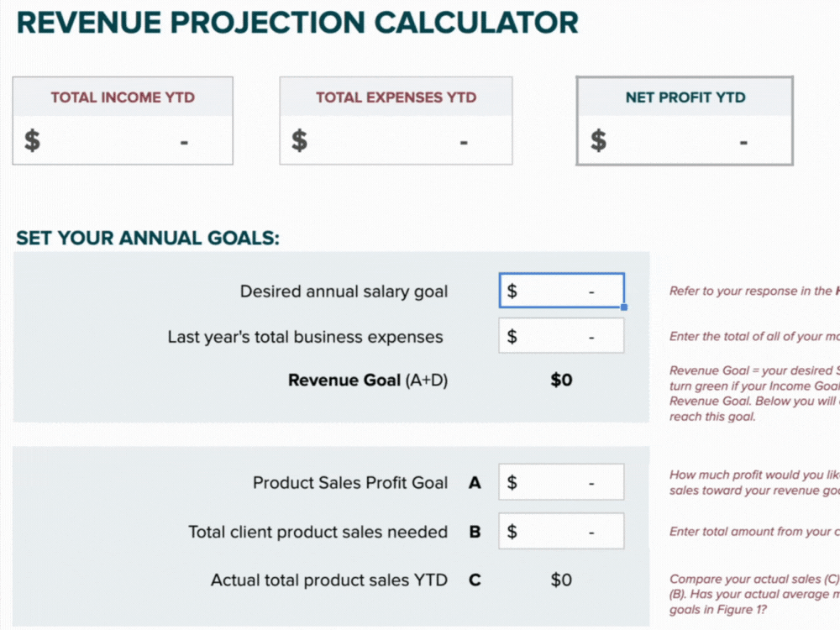Click the Total Expenses YTD amount box

(x=396, y=140)
